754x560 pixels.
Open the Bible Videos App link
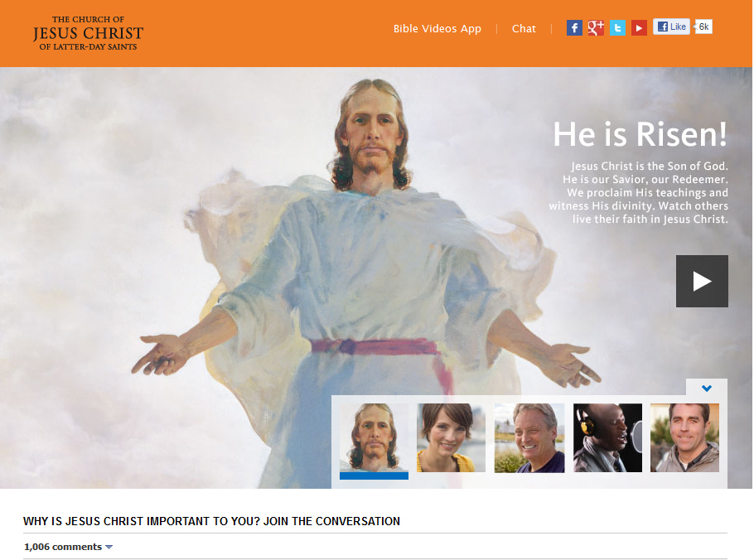[437, 28]
